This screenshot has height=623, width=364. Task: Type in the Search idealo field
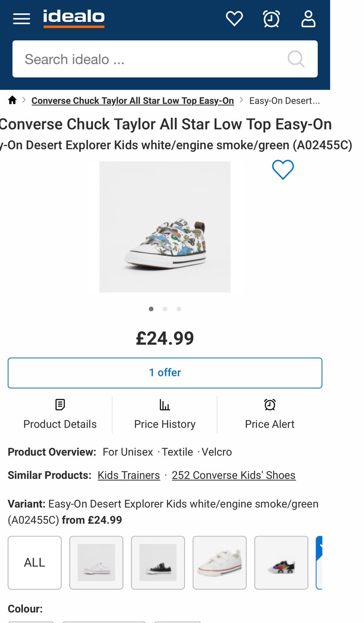[148, 59]
